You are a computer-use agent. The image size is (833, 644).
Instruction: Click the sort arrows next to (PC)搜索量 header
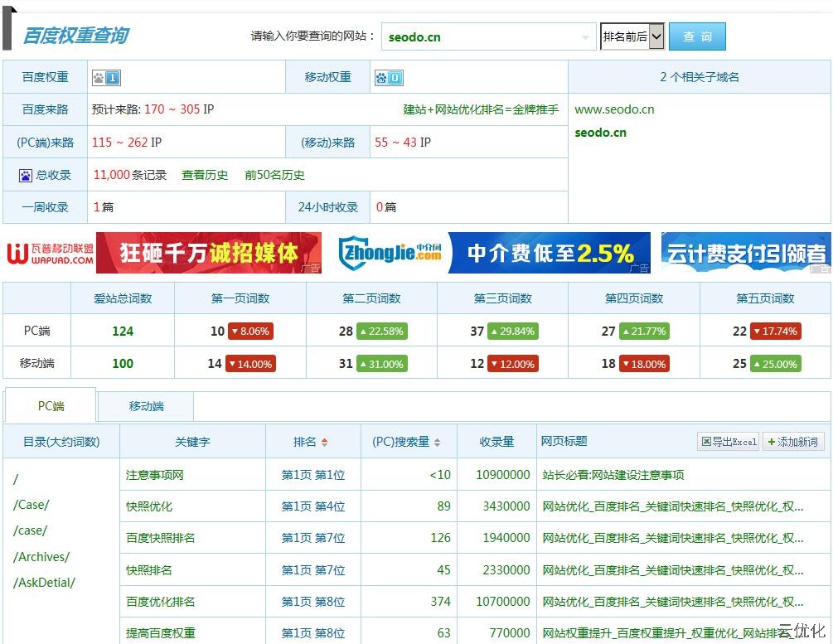click(437, 442)
